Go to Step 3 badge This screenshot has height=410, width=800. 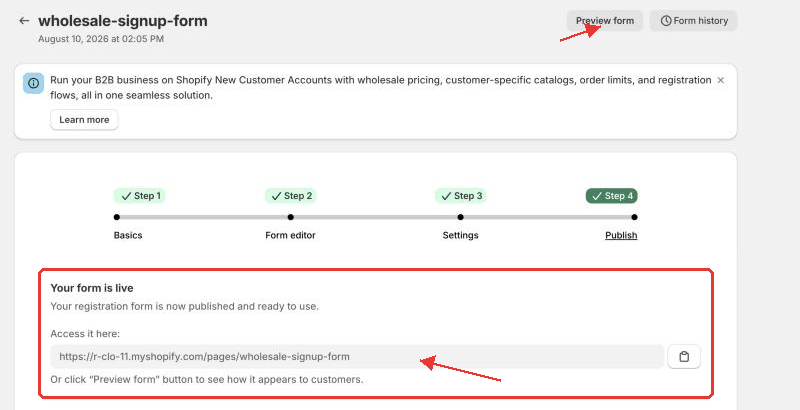(460, 196)
